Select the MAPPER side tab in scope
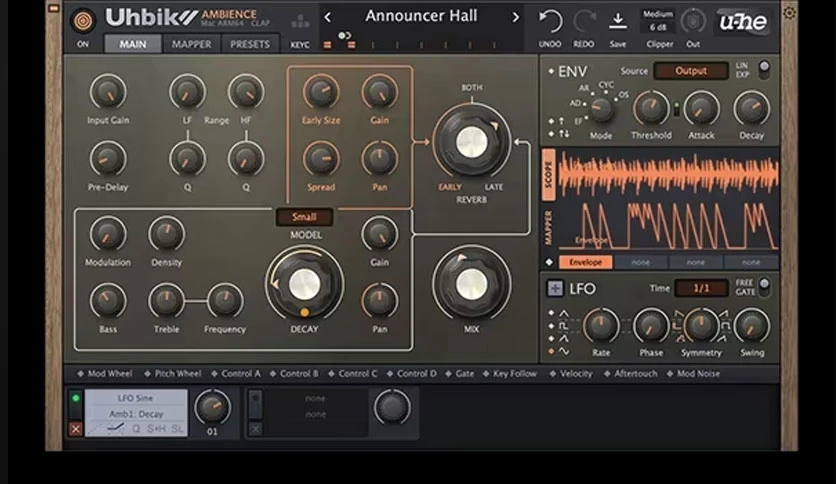Screen dimensions: 836x484 pos(549,228)
